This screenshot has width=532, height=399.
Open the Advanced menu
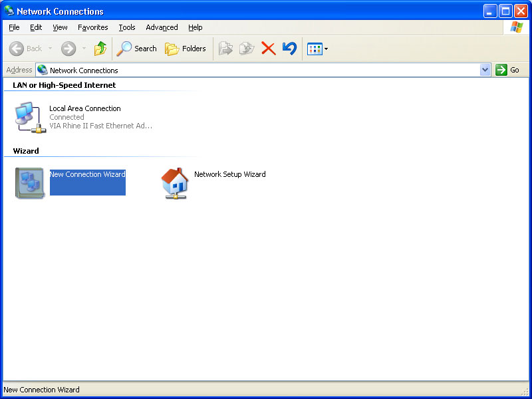(162, 27)
